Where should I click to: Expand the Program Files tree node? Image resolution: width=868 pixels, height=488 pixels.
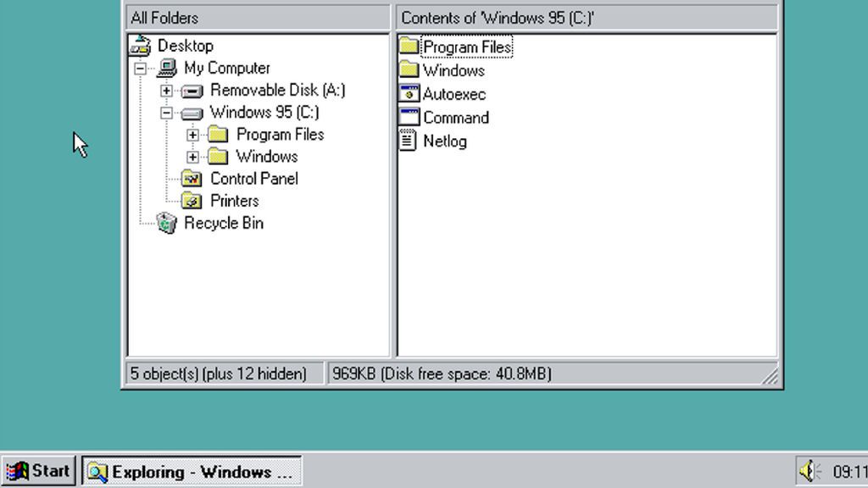pos(192,135)
